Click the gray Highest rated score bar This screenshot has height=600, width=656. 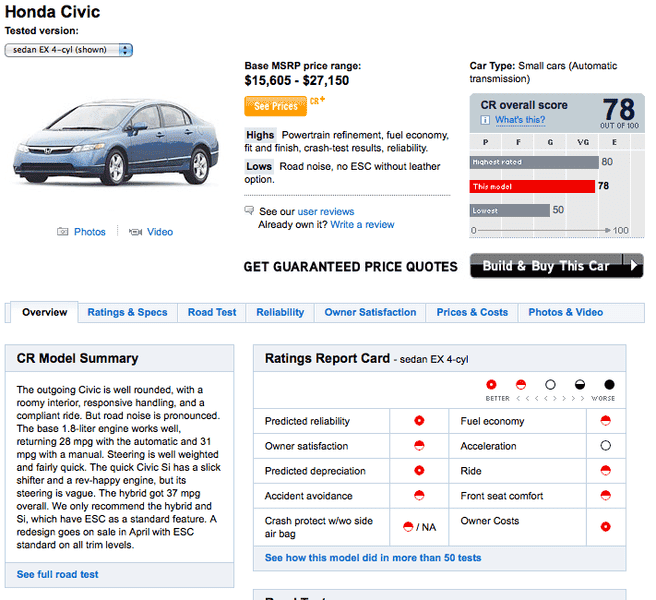tap(534, 162)
